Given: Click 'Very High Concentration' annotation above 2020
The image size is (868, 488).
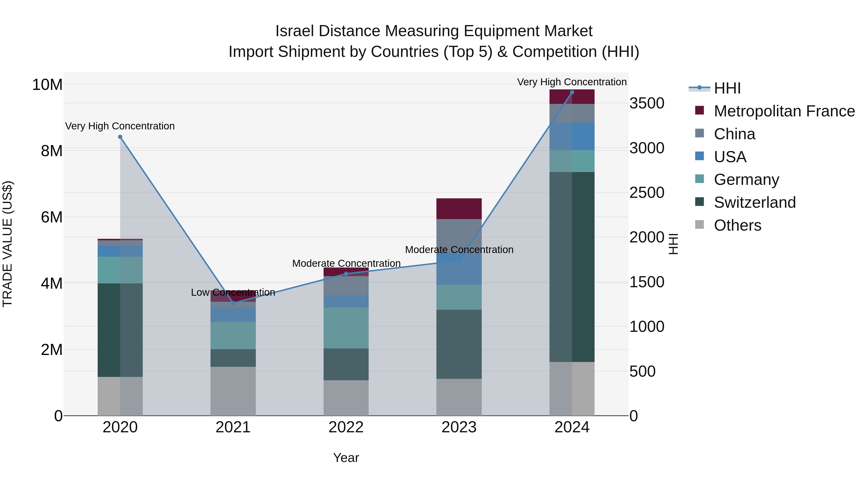Looking at the screenshot, I should pyautogui.click(x=120, y=126).
